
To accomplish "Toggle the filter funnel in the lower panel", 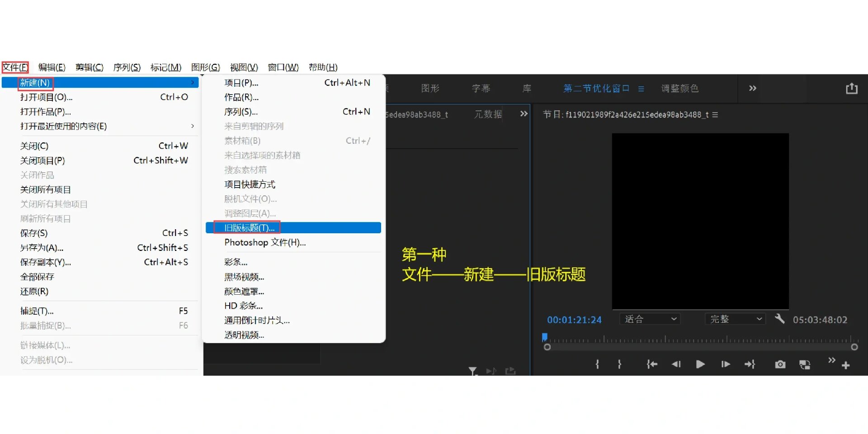I will pos(473,371).
